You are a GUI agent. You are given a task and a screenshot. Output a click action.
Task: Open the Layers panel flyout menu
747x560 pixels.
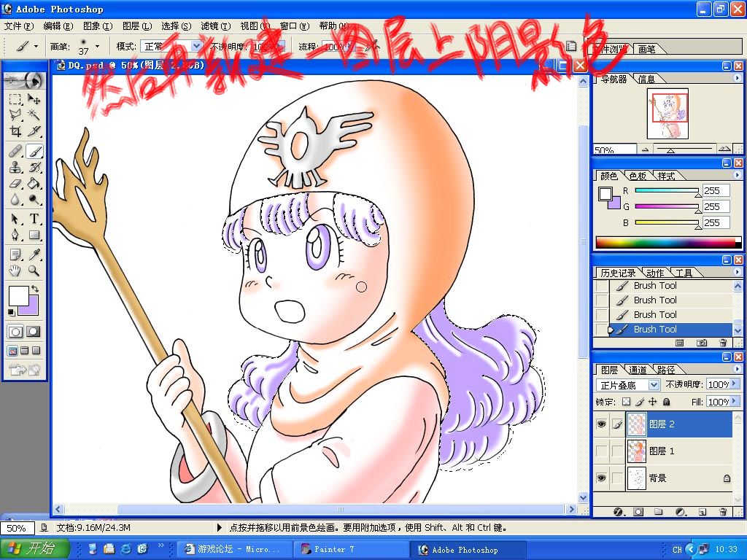[737, 368]
